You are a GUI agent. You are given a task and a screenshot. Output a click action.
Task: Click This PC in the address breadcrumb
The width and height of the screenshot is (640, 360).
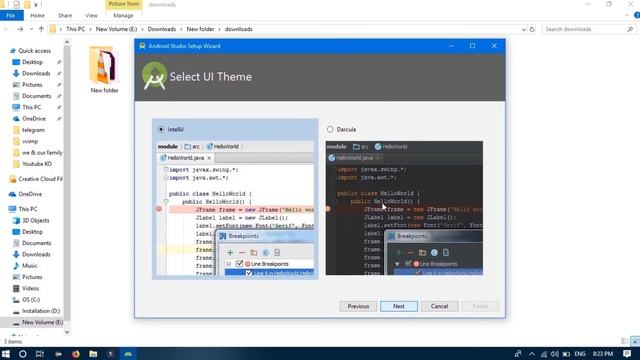pos(76,29)
